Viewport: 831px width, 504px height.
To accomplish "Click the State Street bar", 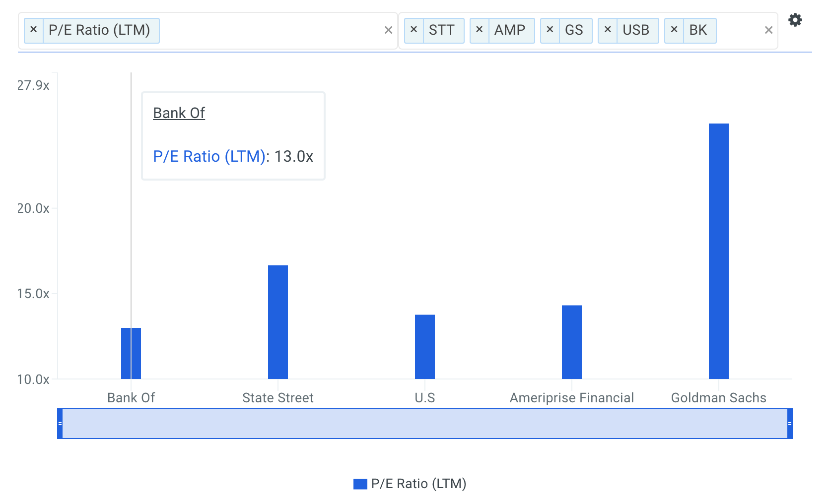I will pyautogui.click(x=278, y=322).
